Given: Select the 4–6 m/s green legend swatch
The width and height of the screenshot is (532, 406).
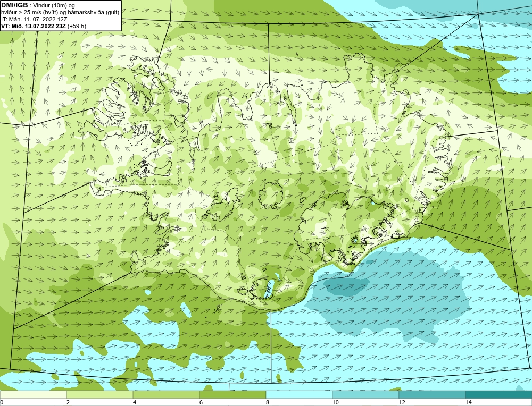Looking at the screenshot, I should click(x=166, y=394).
